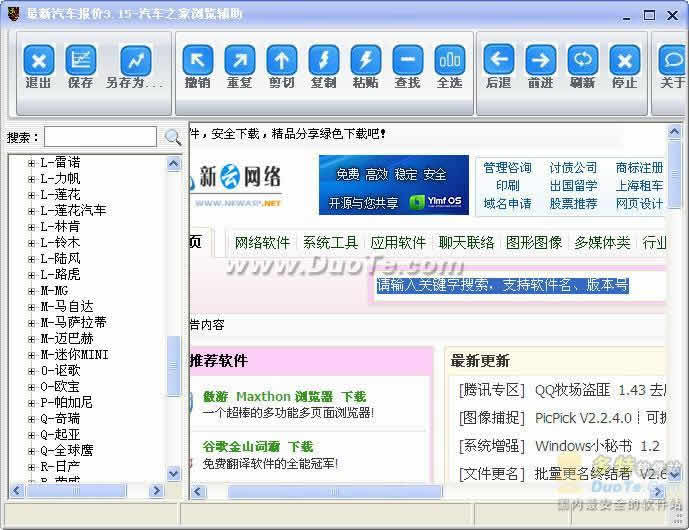This screenshot has width=689, height=530.
Task: Select the L-莲花 tree item
Action: click(60, 195)
